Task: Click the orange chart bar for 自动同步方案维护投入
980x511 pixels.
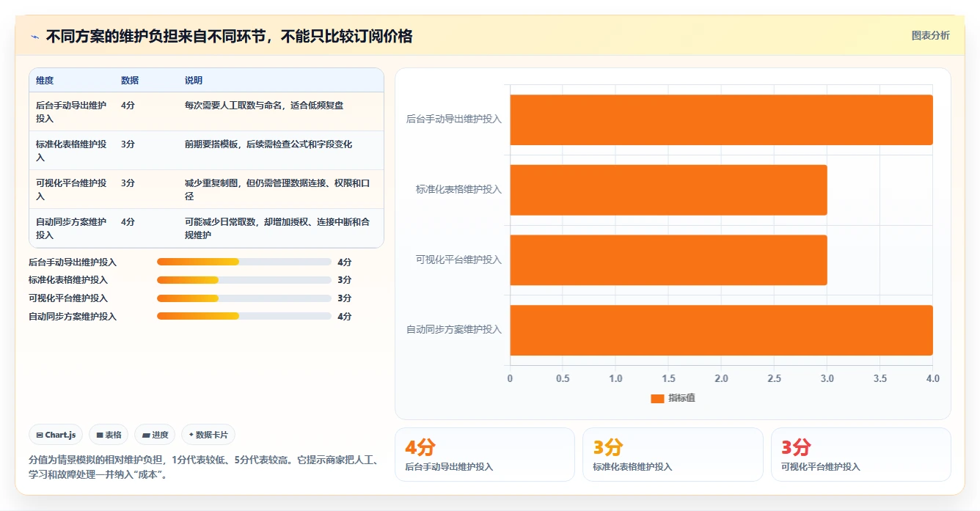Action: [x=721, y=330]
